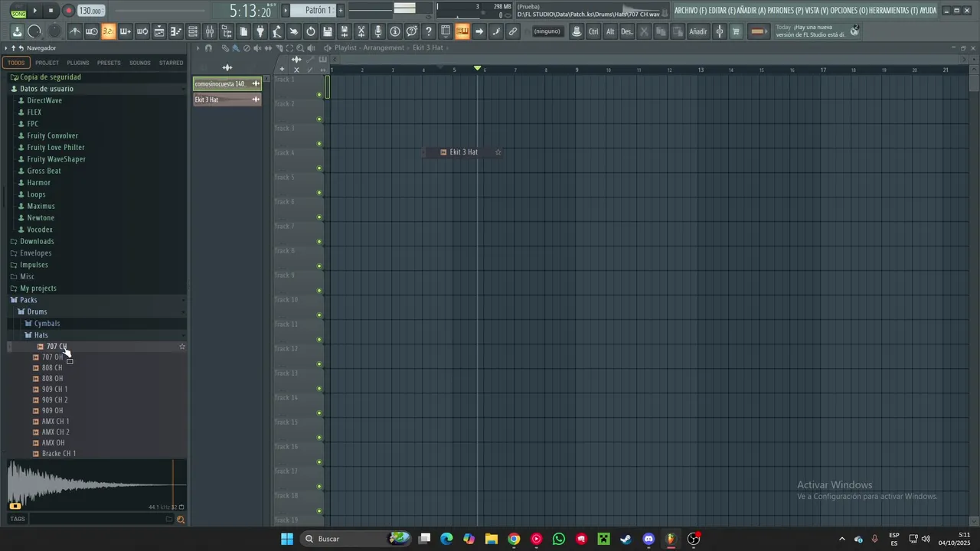The image size is (980, 551).
Task: Switch to the STARRED browser tab
Action: [x=171, y=63]
